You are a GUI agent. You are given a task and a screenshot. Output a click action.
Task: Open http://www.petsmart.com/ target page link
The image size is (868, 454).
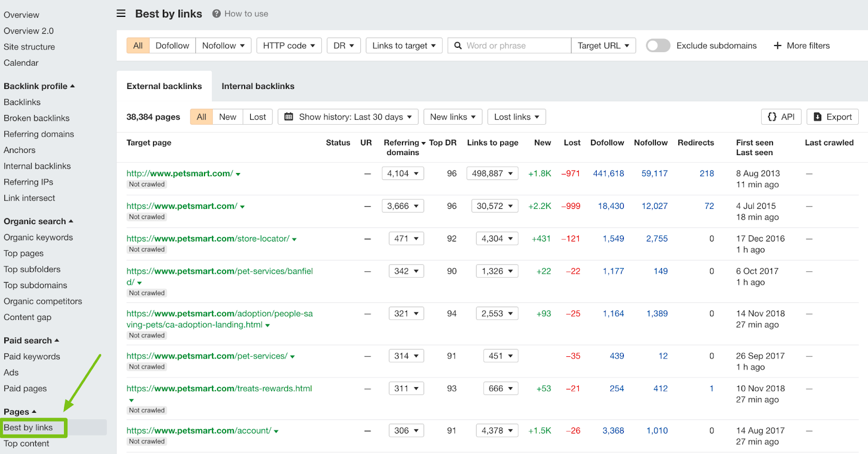click(180, 174)
